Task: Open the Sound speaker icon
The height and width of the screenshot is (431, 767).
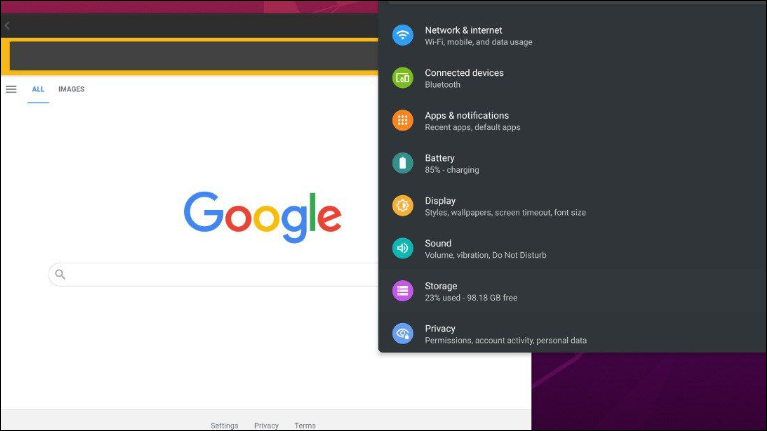Action: (403, 248)
